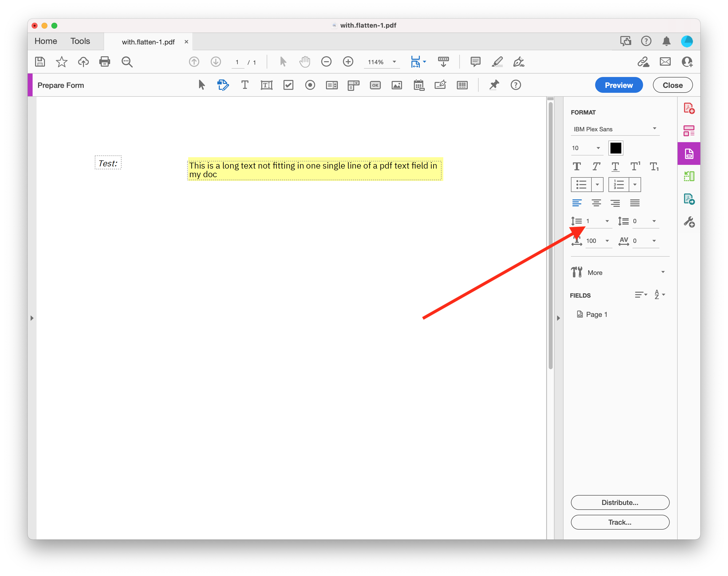Select the Digital Signature field tool
728x576 pixels.
pyautogui.click(x=441, y=85)
